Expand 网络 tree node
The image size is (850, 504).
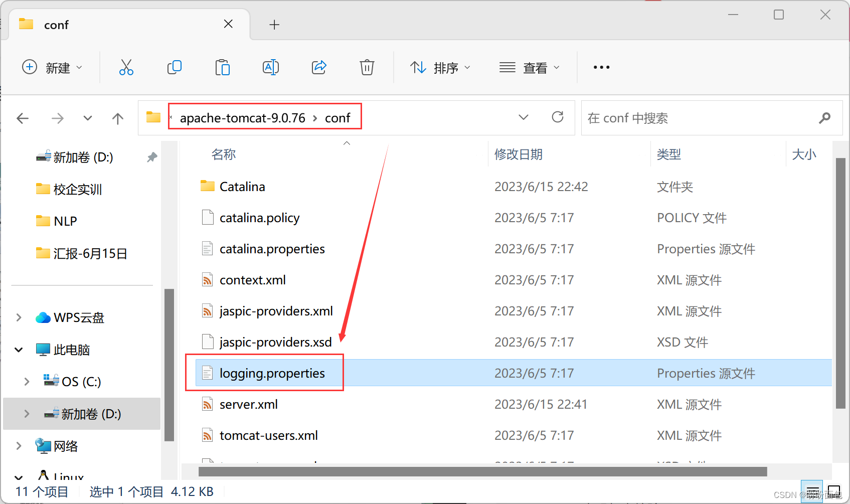pyautogui.click(x=19, y=446)
